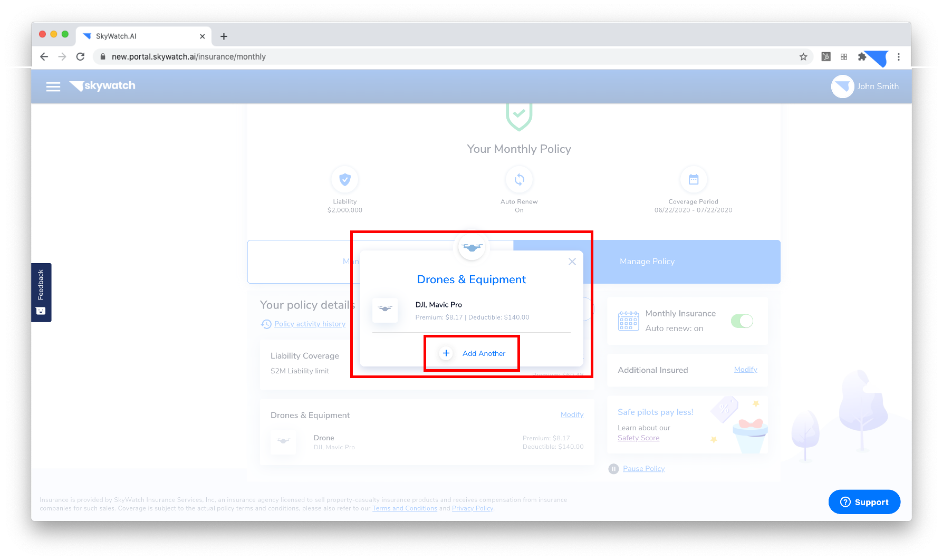
Task: Close the SkyWatch.AI browser tab
Action: pyautogui.click(x=203, y=36)
